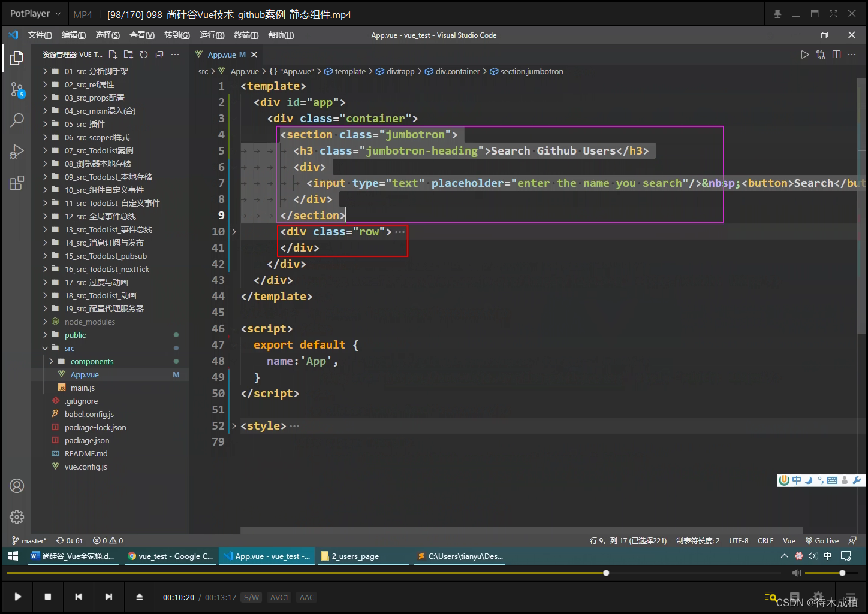Expand the components folder
This screenshot has width=868, height=614.
(x=92, y=361)
